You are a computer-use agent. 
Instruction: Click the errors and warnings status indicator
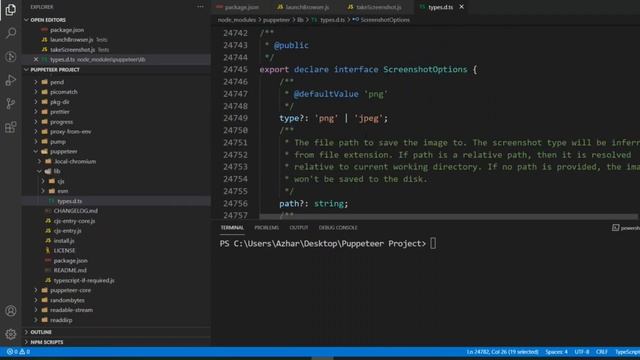[18, 351]
